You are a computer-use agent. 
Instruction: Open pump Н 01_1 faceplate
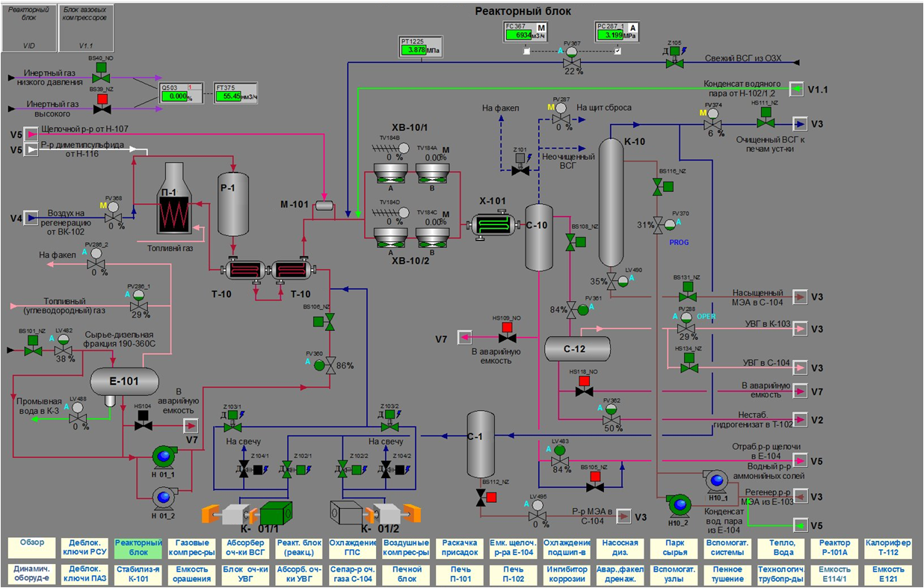(x=163, y=457)
